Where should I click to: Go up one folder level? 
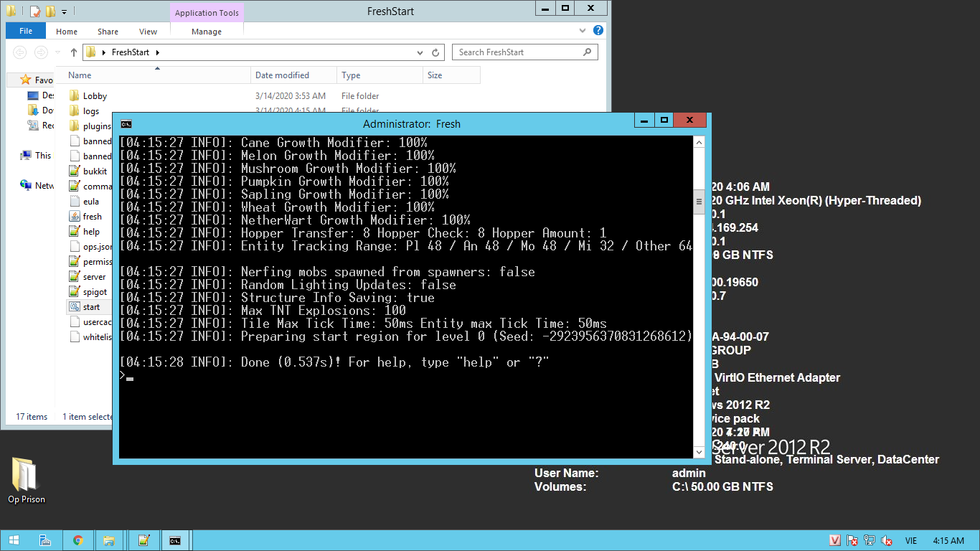click(x=73, y=52)
